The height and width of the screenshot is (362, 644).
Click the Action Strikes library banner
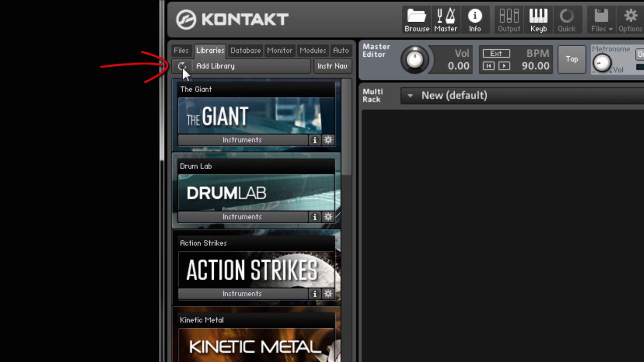(257, 269)
